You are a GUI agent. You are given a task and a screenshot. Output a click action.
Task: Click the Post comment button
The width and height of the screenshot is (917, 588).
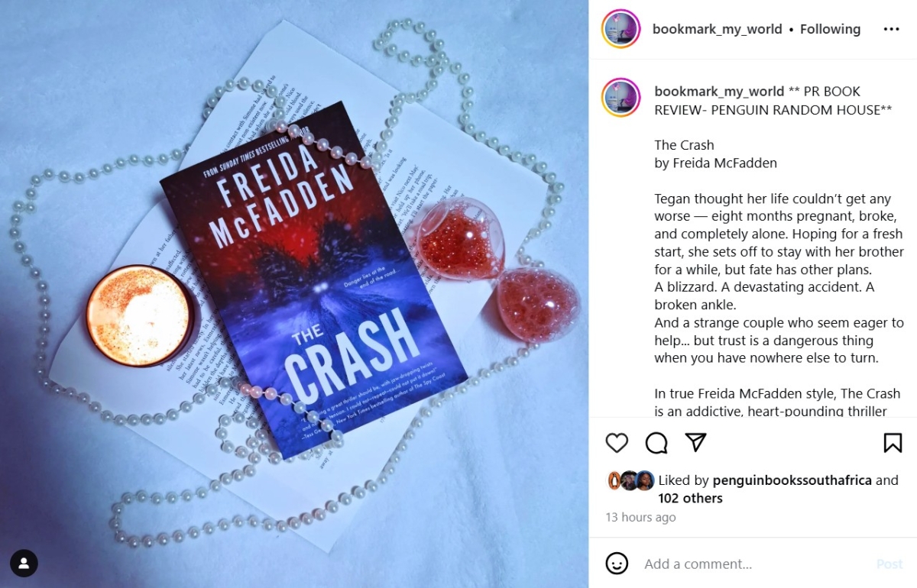889,564
